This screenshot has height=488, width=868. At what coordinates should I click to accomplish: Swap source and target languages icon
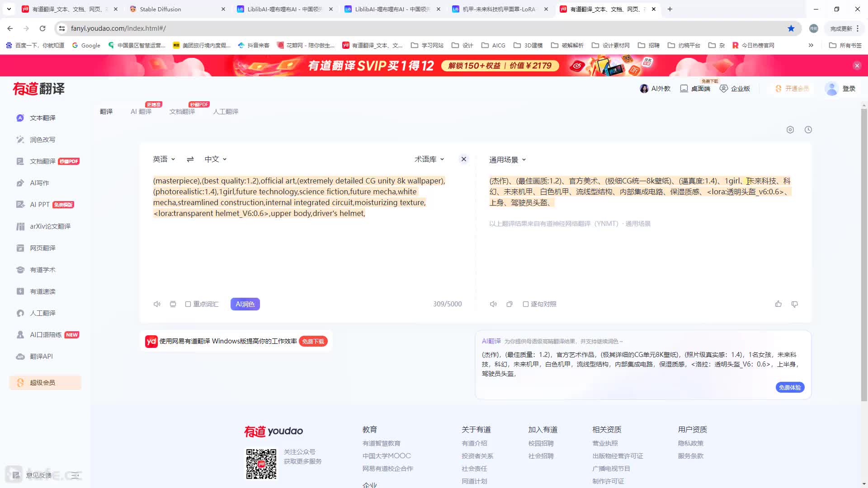click(190, 159)
